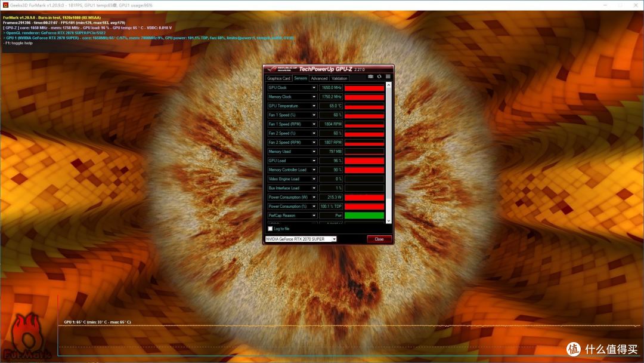Click the TechPowerUp GPU-Z title text
The width and height of the screenshot is (644, 363).
[x=326, y=69]
